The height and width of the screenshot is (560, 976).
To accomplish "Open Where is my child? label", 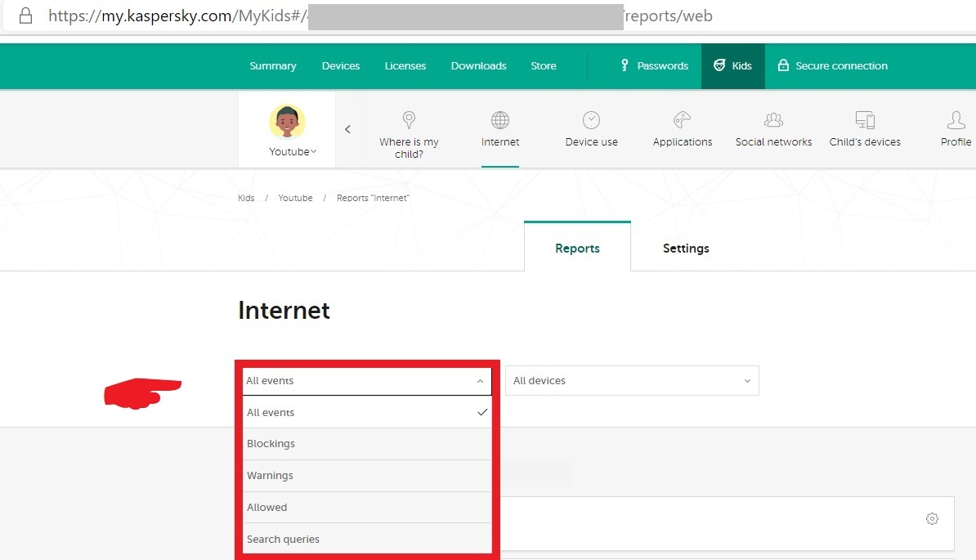I will [x=409, y=148].
